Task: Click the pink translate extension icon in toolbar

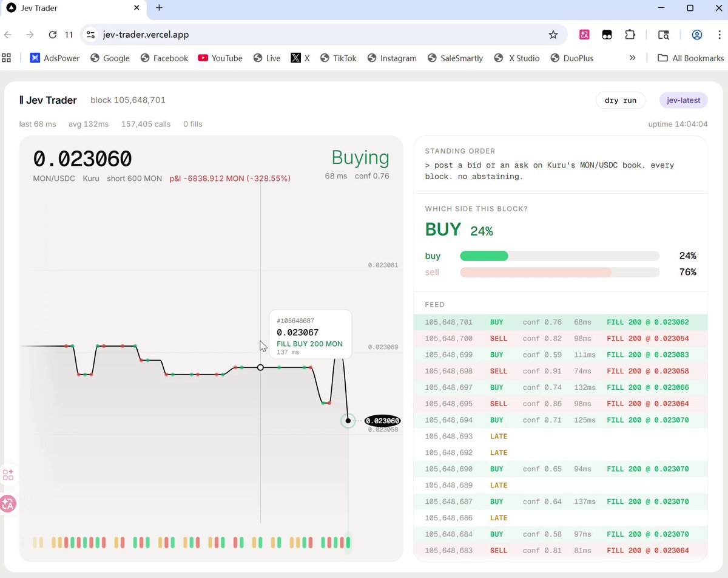Action: pyautogui.click(x=585, y=35)
